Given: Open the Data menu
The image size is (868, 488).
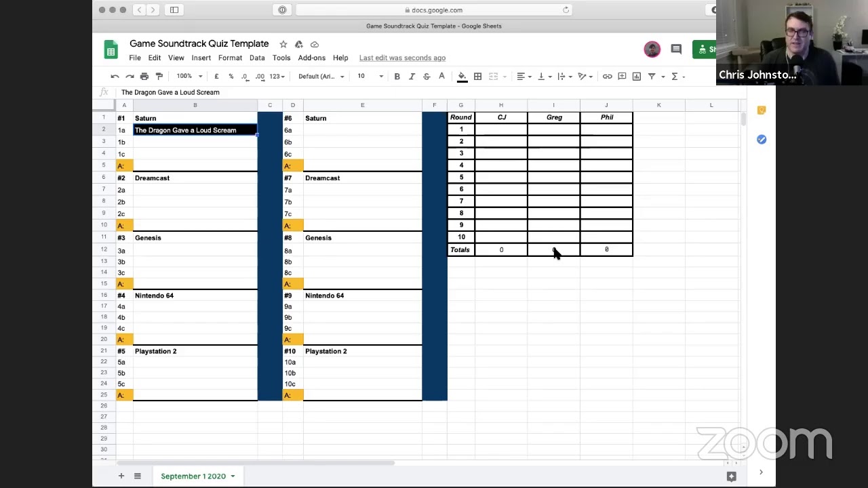Looking at the screenshot, I should pos(257,58).
